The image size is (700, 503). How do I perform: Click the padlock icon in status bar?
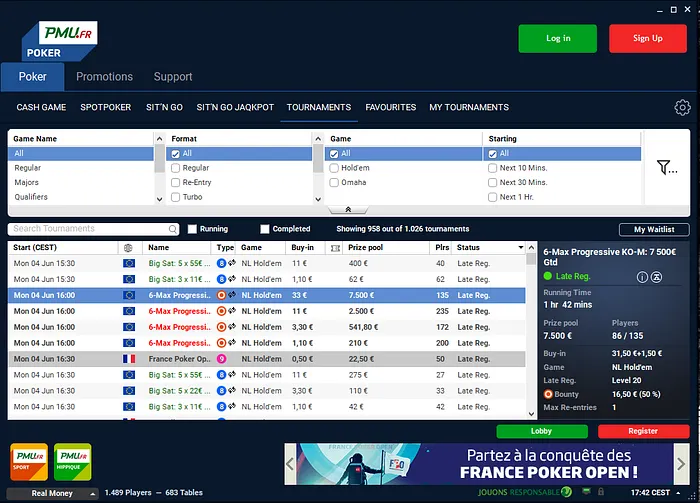[601, 491]
